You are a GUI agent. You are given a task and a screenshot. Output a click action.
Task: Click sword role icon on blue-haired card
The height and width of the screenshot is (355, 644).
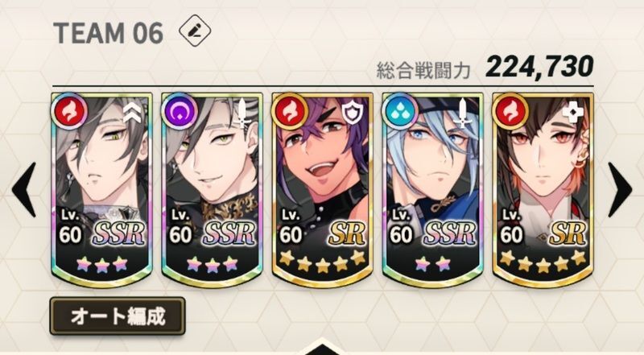[463, 113]
